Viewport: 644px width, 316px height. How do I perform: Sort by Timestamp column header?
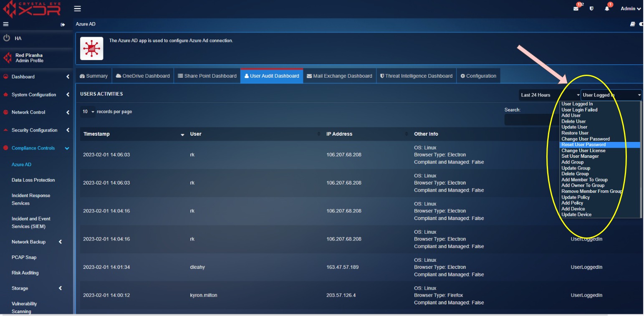click(134, 134)
